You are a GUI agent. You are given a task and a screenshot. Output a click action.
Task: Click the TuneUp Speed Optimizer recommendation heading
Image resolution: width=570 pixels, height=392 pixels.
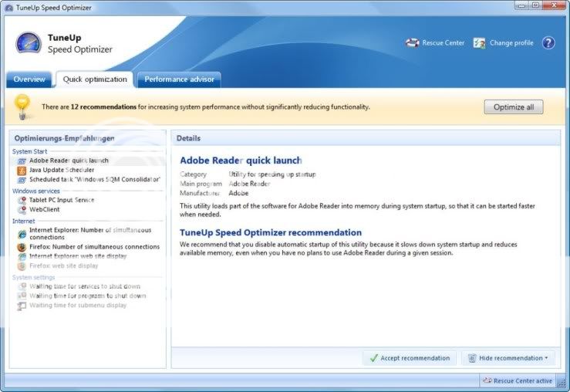click(x=271, y=232)
